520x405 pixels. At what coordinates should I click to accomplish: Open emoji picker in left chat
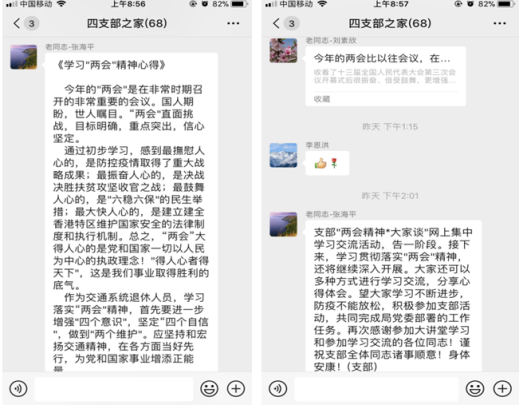[x=209, y=388]
